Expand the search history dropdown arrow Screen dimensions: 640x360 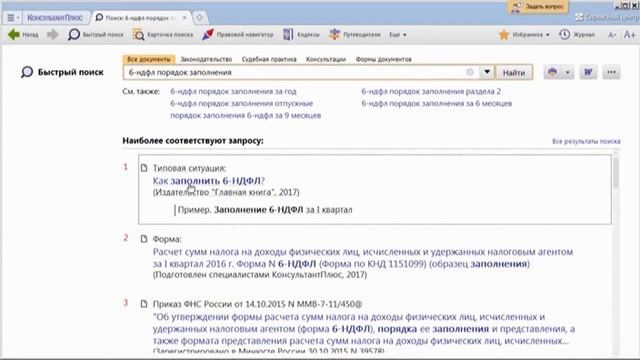[487, 72]
